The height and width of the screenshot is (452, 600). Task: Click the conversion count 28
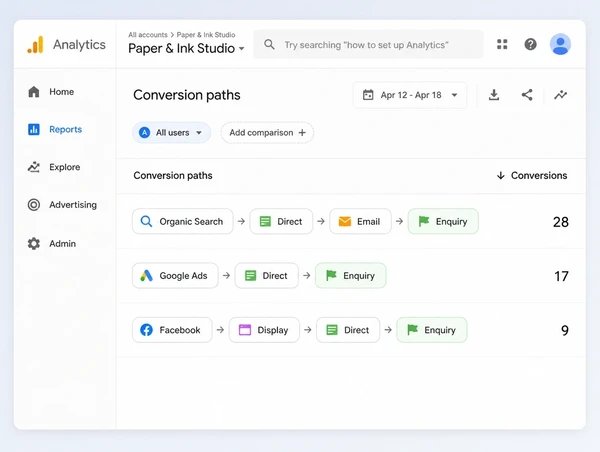pyautogui.click(x=561, y=222)
